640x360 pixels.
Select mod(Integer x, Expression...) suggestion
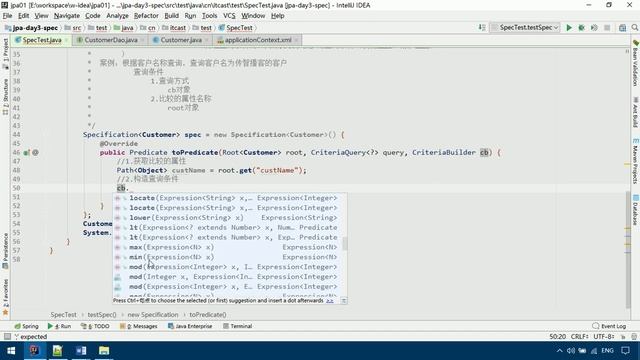230,277
